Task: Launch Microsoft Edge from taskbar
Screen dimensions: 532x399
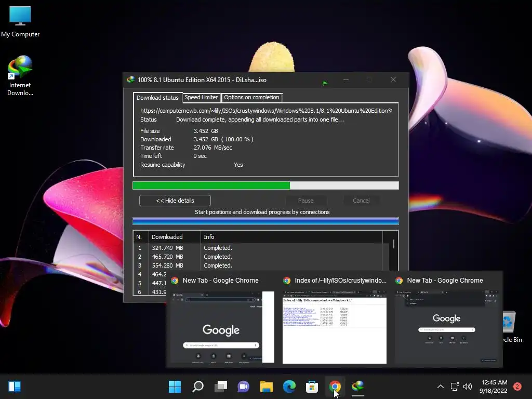Action: [289, 386]
